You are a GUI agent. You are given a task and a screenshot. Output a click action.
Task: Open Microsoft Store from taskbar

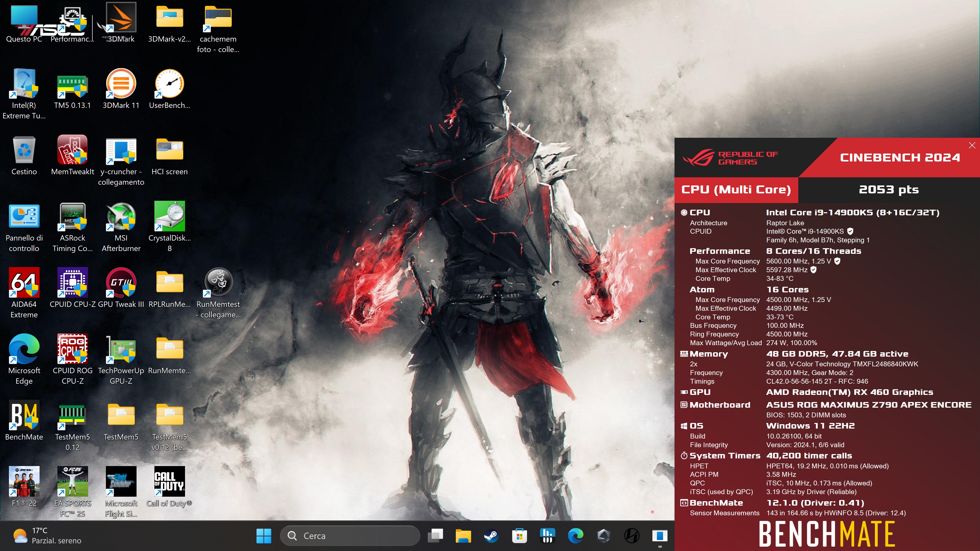(x=519, y=536)
